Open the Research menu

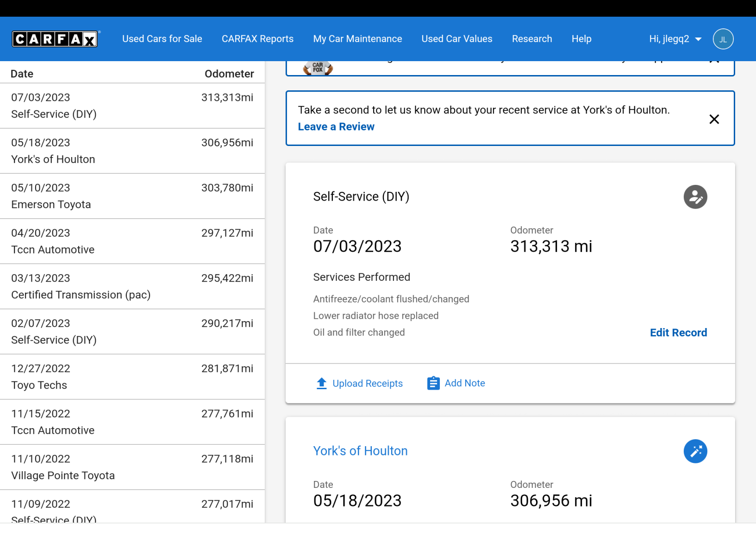click(x=532, y=39)
